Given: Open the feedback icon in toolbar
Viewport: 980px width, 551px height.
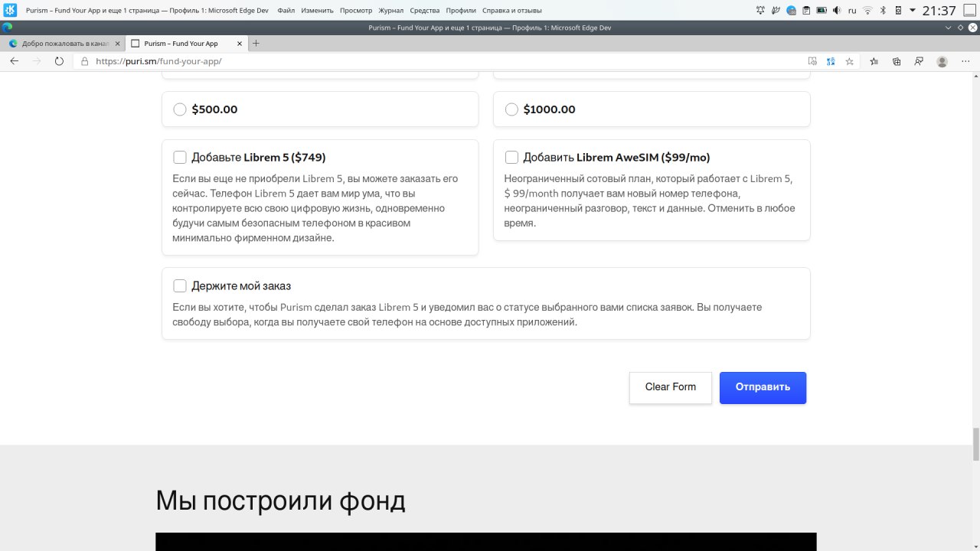Looking at the screenshot, I should [x=919, y=61].
